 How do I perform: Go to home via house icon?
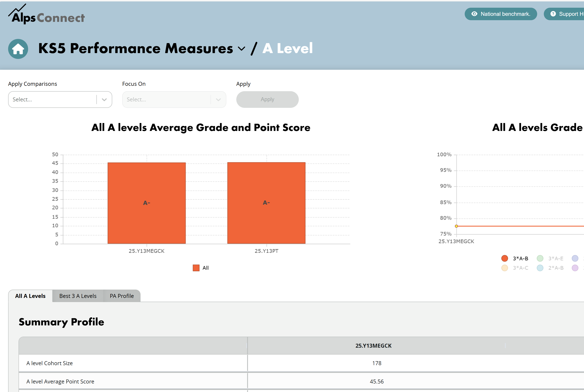[18, 49]
